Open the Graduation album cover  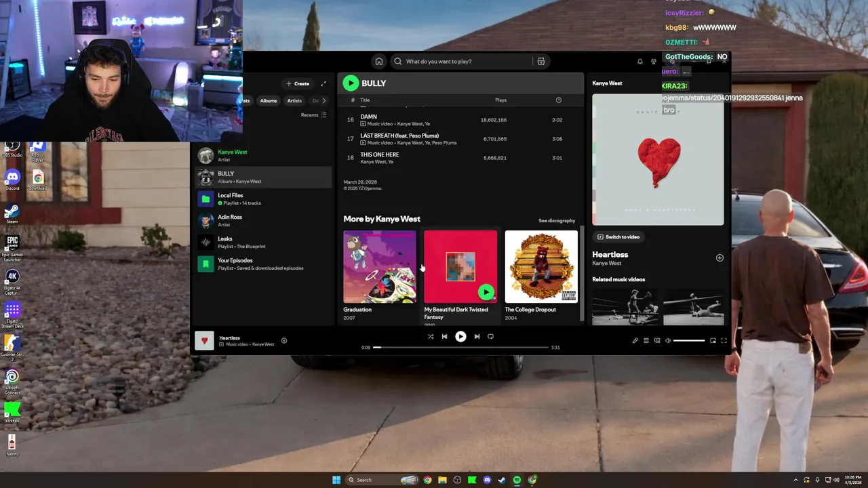(380, 267)
